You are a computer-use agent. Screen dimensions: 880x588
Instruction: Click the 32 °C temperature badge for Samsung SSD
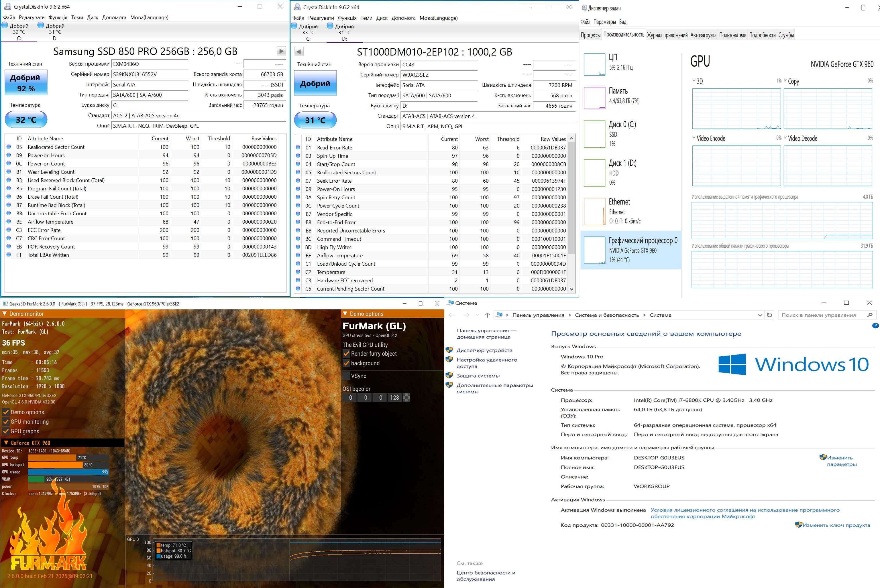(x=26, y=120)
